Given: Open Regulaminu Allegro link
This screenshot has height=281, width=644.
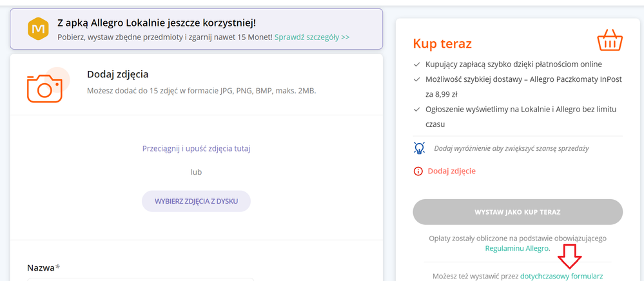Looking at the screenshot, I should tap(516, 249).
